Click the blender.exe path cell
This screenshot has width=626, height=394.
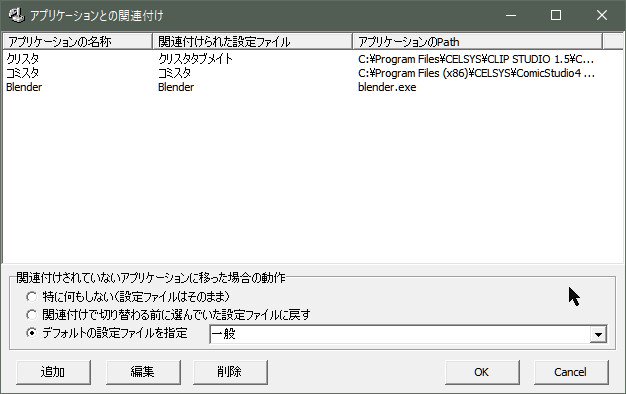tap(387, 87)
